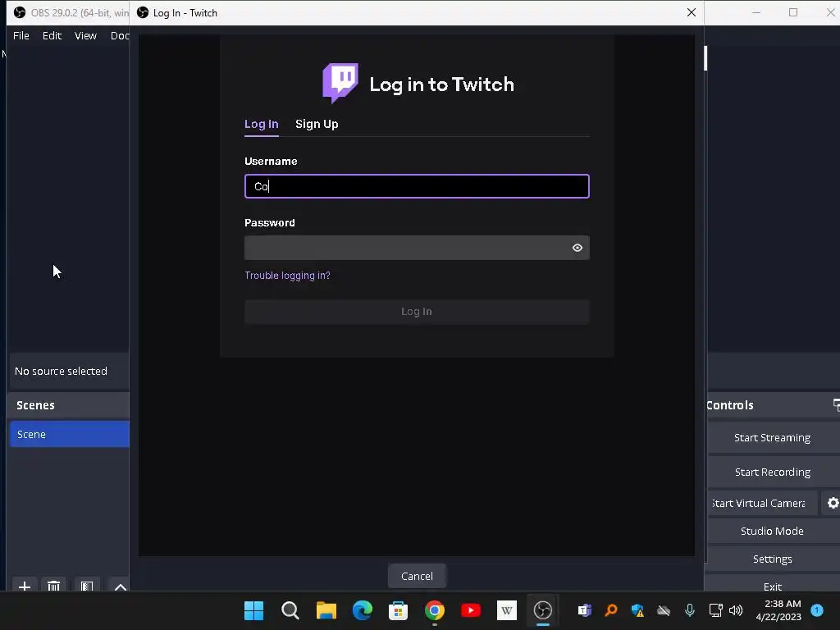Click the microphone tray icon
840x630 pixels.
689,610
